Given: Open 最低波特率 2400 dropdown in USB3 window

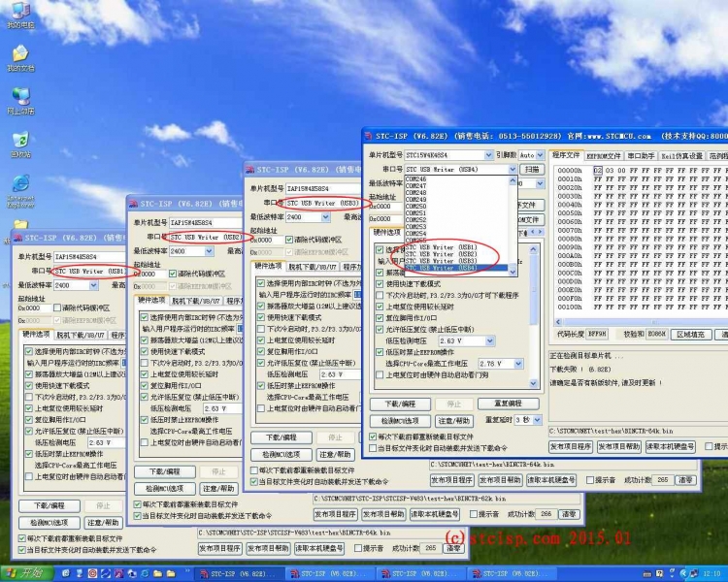Looking at the screenshot, I should pyautogui.click(x=326, y=216).
